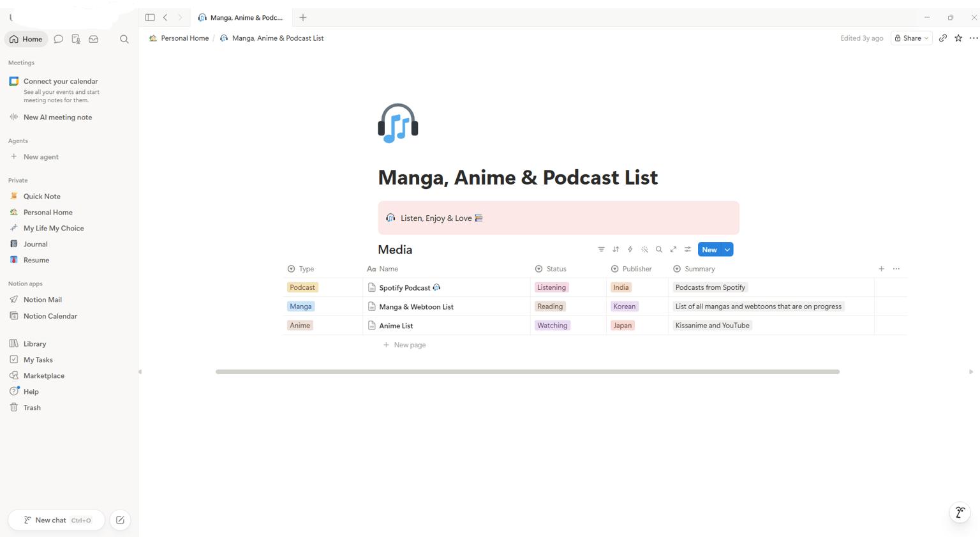Open the page options three-dot menu

(x=974, y=38)
